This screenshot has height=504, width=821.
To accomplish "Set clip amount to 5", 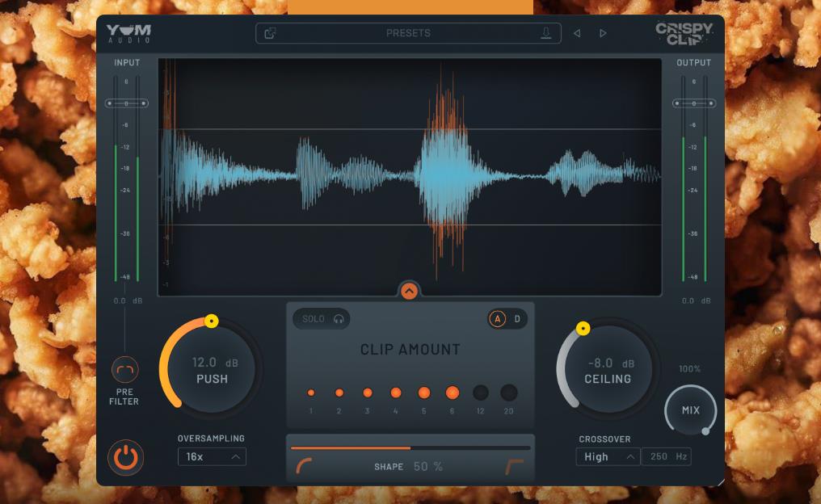I will point(424,393).
